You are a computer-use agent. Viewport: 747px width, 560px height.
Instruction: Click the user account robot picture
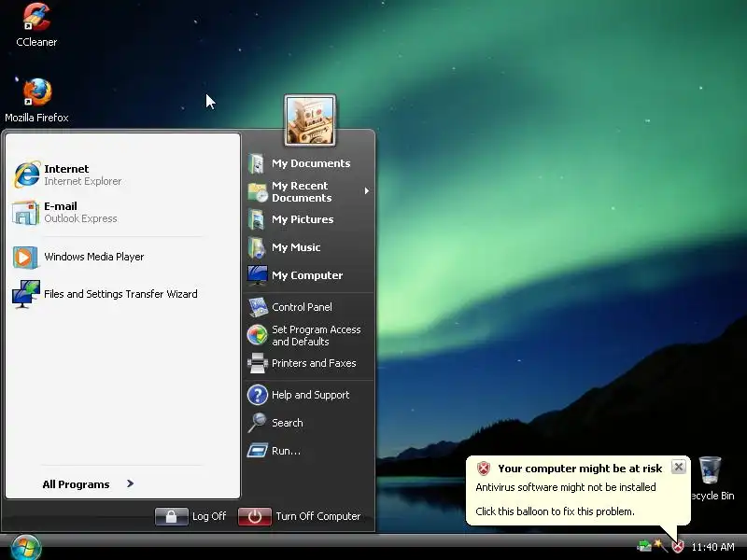(x=310, y=120)
